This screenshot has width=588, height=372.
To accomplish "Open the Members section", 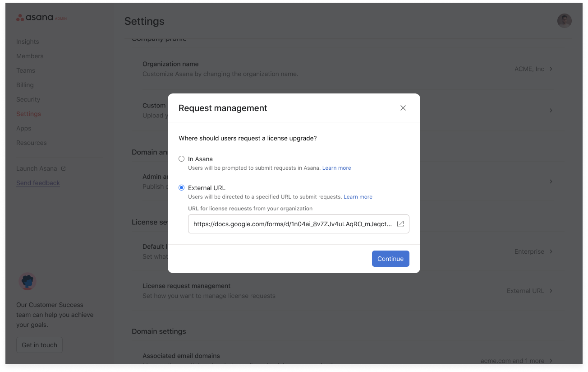I will click(x=30, y=56).
